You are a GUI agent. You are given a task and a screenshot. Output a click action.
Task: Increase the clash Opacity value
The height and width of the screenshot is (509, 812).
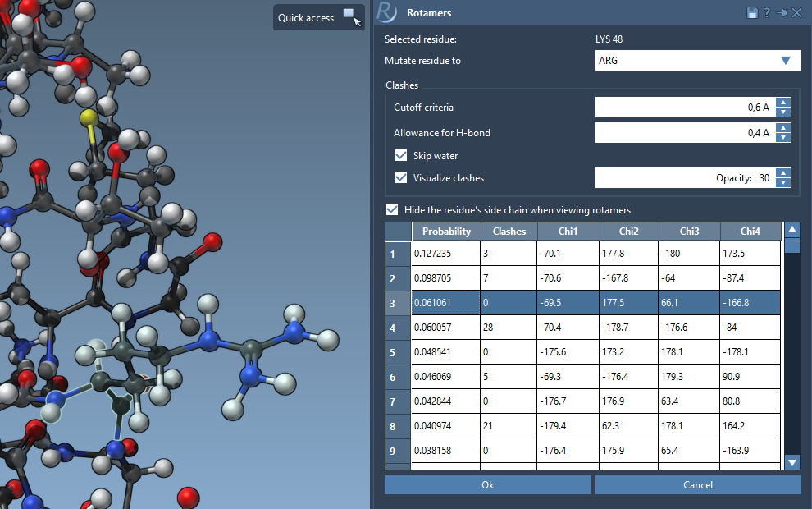pos(783,173)
